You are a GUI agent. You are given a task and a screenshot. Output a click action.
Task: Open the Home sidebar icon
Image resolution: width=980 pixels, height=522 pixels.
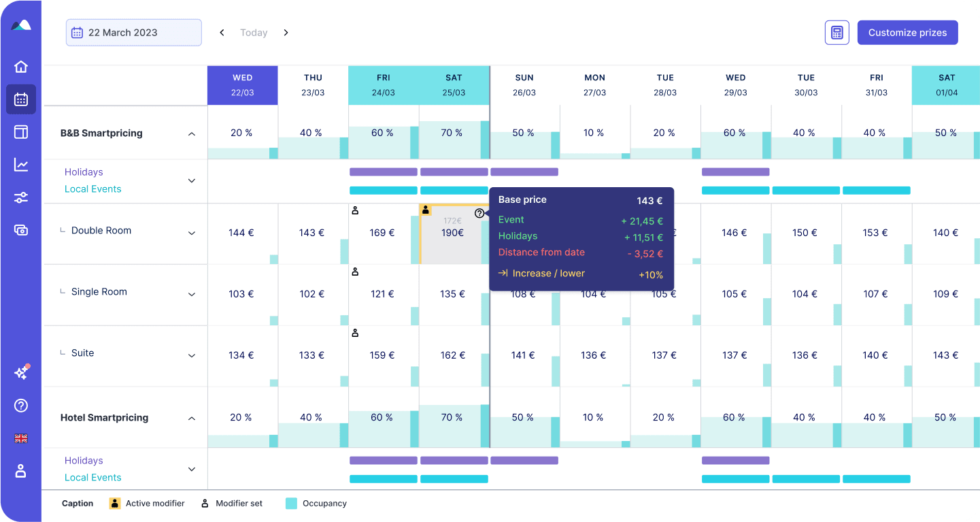click(x=20, y=66)
